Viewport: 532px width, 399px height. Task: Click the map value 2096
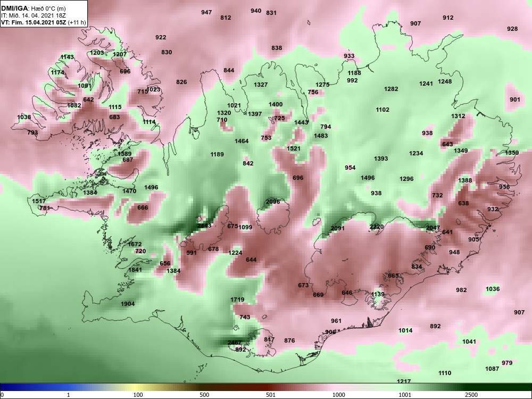click(x=273, y=202)
